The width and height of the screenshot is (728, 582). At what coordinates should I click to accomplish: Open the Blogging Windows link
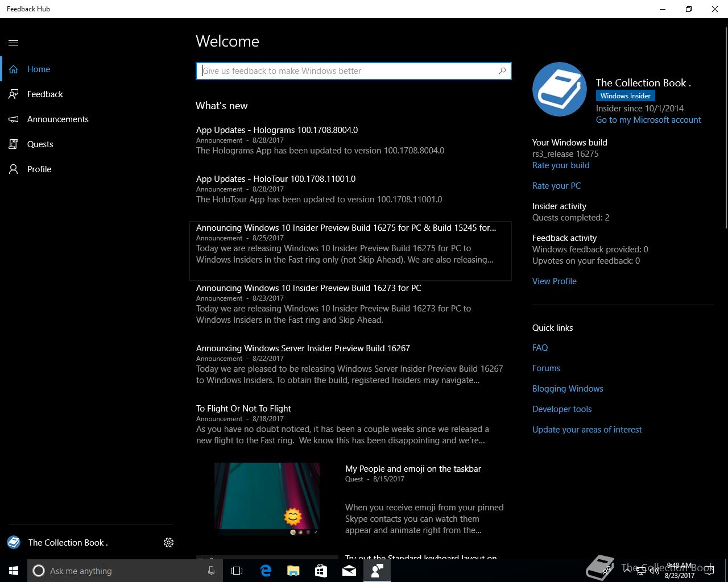coord(568,389)
